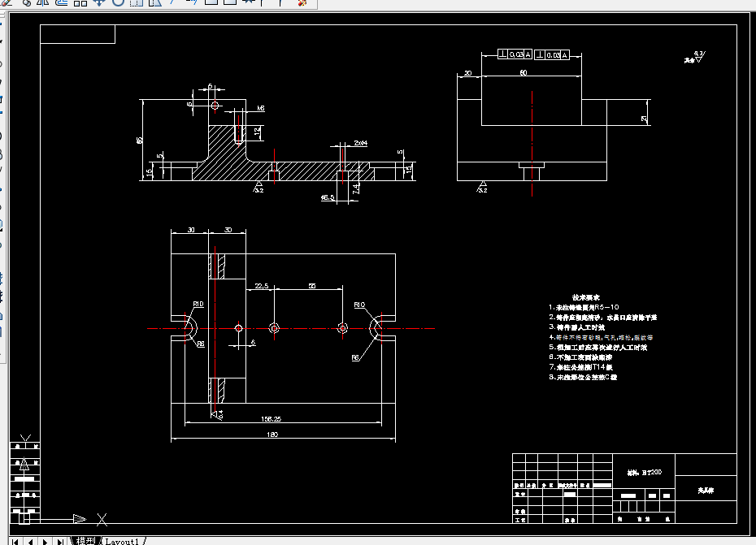Switch to the 模型 (Model) tab
The height and width of the screenshot is (545, 756).
coord(85,541)
